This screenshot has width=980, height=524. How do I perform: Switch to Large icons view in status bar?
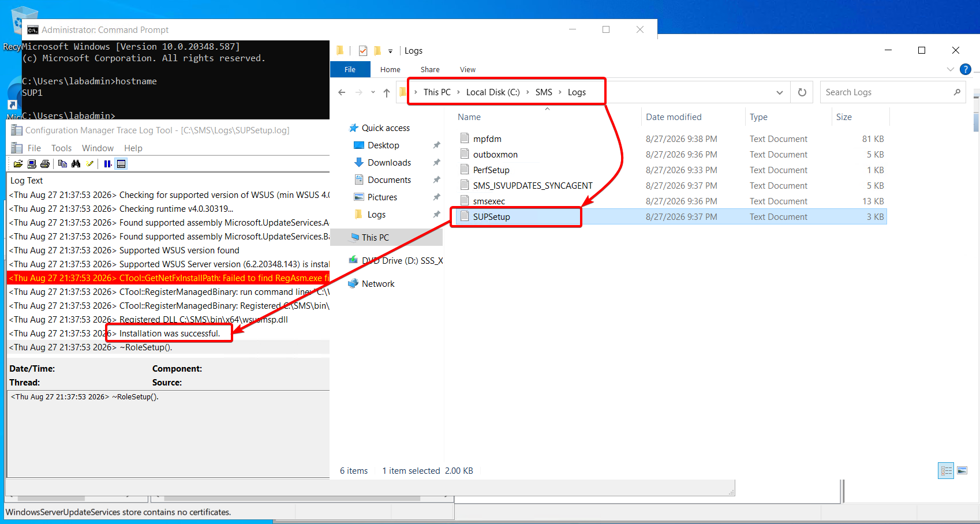point(962,471)
